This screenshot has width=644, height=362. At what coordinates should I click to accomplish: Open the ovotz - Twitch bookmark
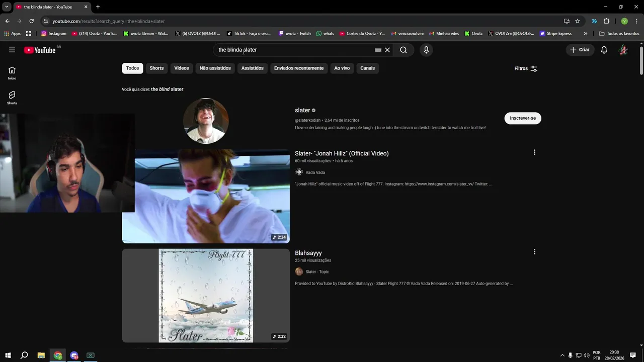[x=295, y=34]
